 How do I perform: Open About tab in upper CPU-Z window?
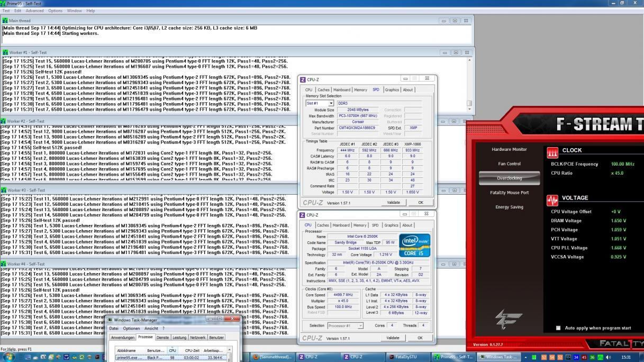pos(407,90)
